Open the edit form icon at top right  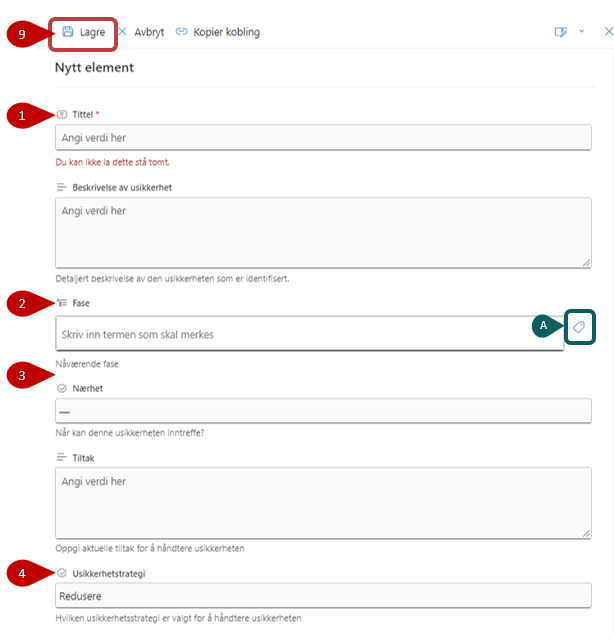tap(561, 32)
